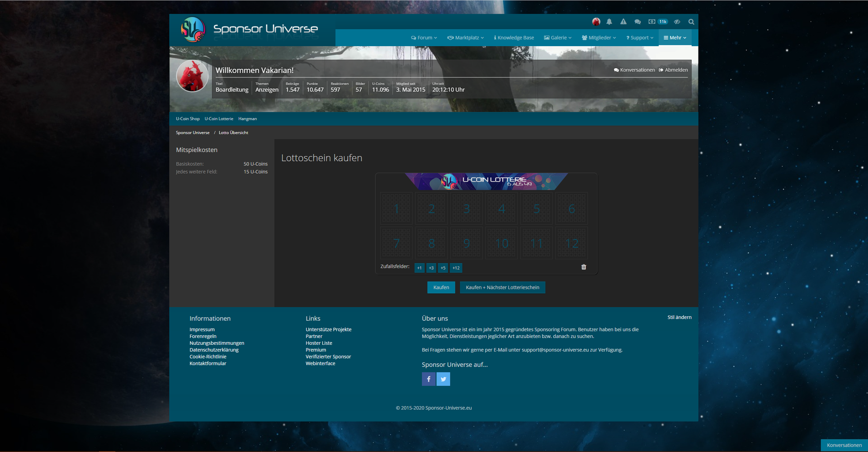
Task: Select lottery field number 12
Action: point(571,243)
